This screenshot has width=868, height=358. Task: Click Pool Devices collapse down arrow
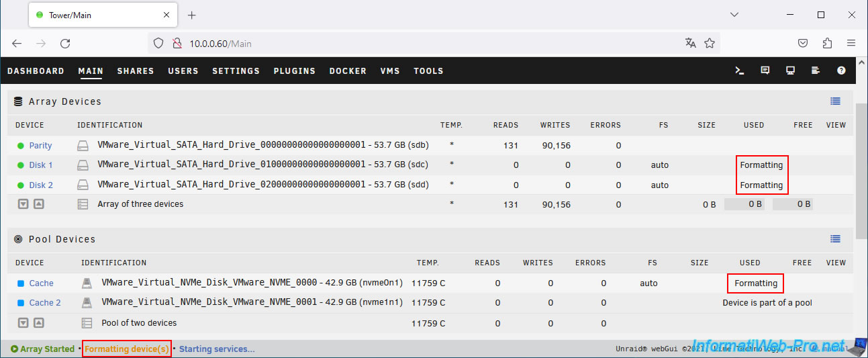coord(23,322)
